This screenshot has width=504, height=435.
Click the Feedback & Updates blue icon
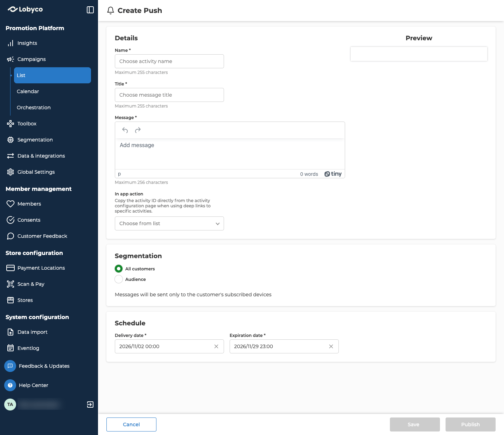(10, 366)
